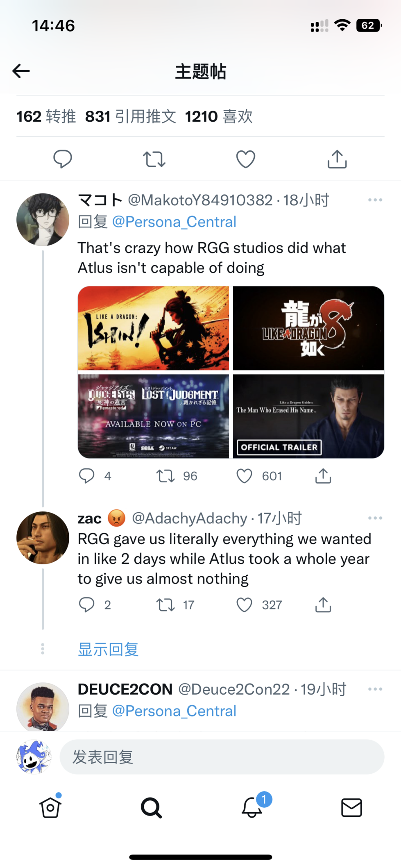Reply to main tweet via speech bubble

[63, 159]
